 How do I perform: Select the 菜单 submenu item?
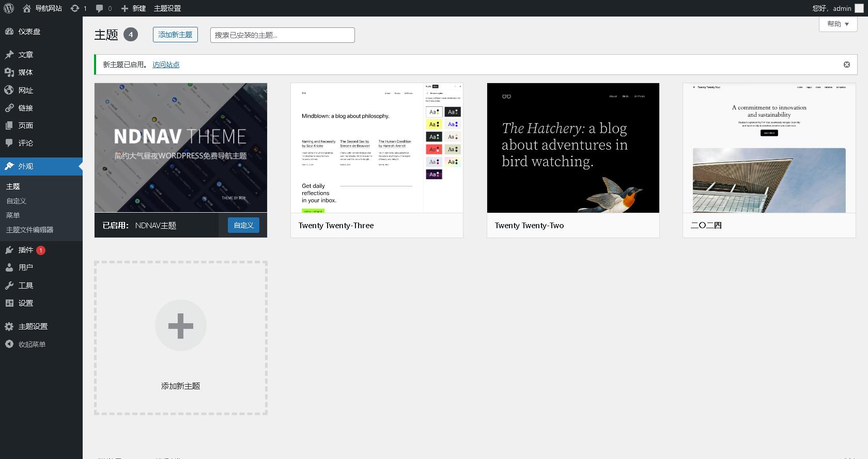13,215
